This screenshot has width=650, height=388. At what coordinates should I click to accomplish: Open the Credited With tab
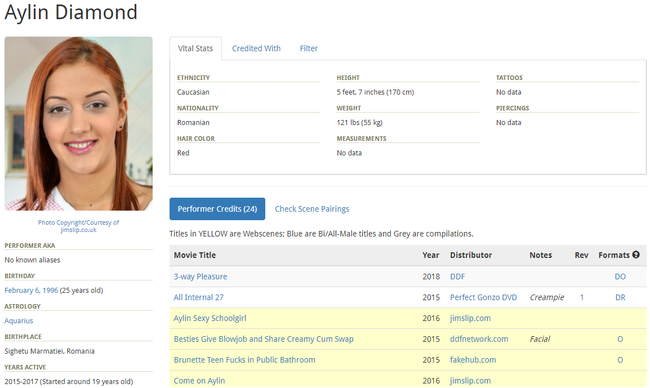point(256,48)
